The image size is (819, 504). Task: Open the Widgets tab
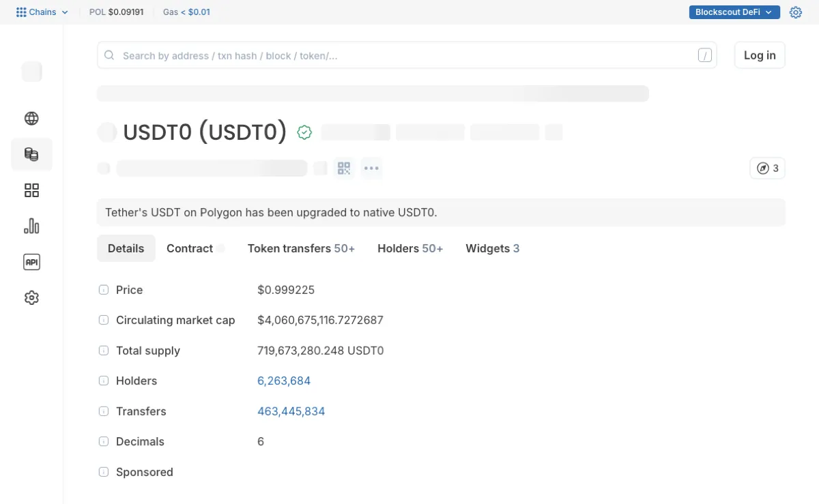(x=493, y=248)
